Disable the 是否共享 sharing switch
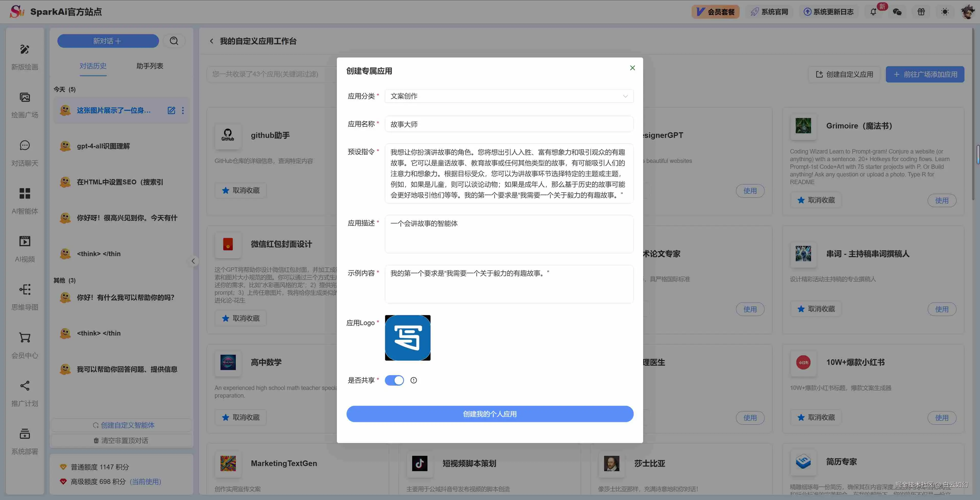This screenshot has width=980, height=500. tap(394, 380)
